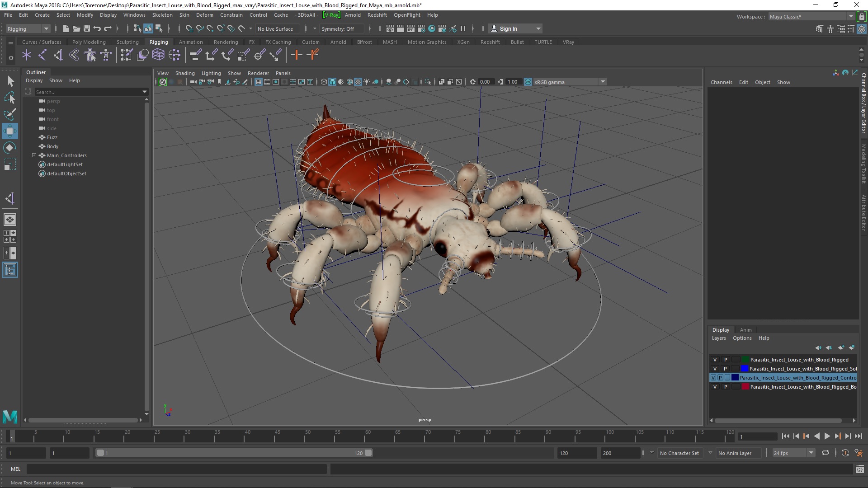The width and height of the screenshot is (868, 488).
Task: Open the Sign In dropdown
Action: click(x=516, y=28)
